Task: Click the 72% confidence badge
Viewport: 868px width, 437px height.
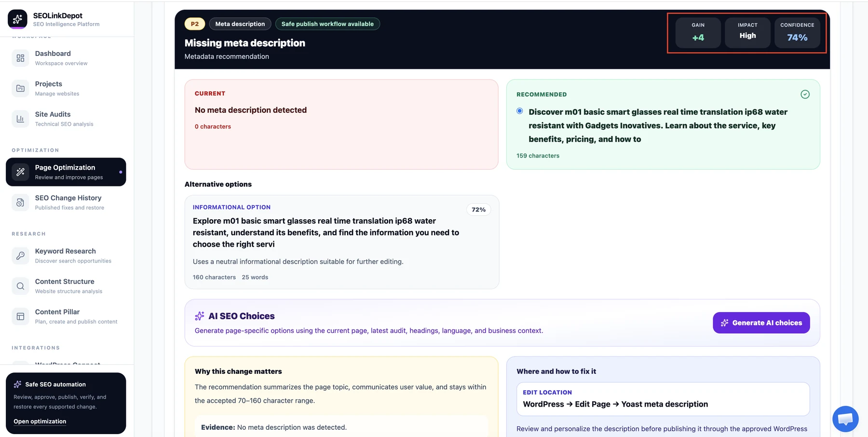Action: coord(478,210)
